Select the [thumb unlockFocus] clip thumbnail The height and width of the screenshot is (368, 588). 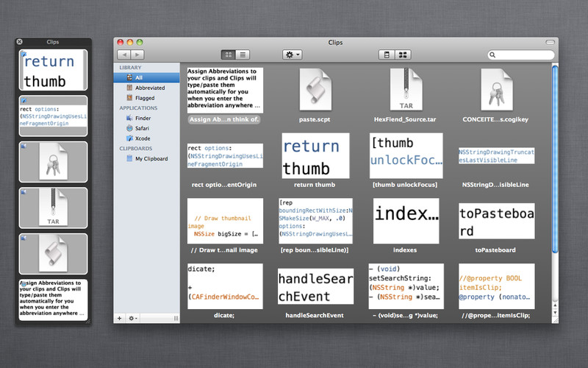[x=406, y=155]
